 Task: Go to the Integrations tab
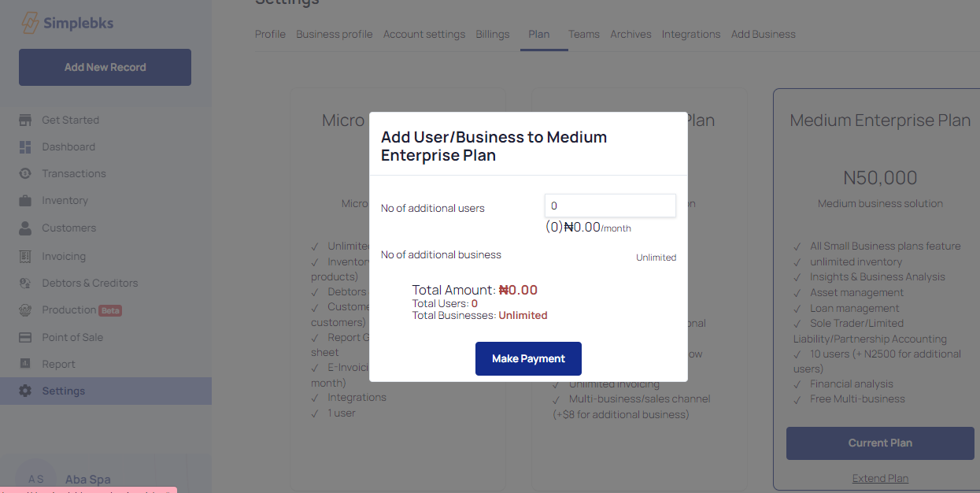(690, 35)
